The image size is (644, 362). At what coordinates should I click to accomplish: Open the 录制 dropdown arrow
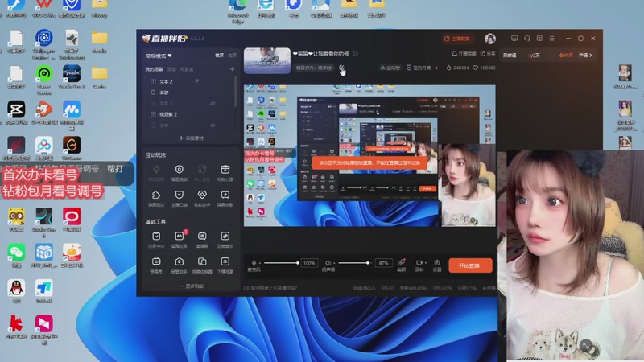(x=425, y=263)
